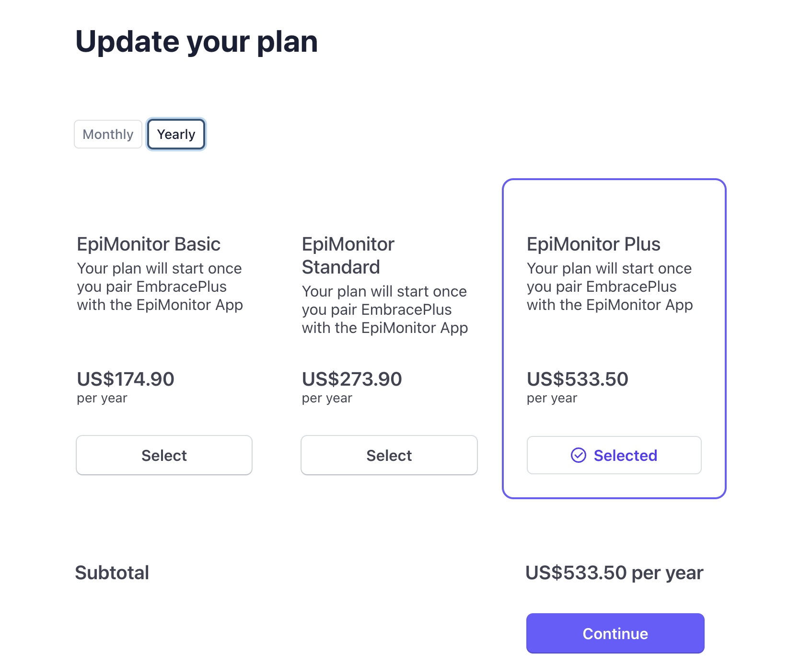The height and width of the screenshot is (664, 812).
Task: Click the Selected button on EpiMonitor Plus
Action: pyautogui.click(x=614, y=455)
